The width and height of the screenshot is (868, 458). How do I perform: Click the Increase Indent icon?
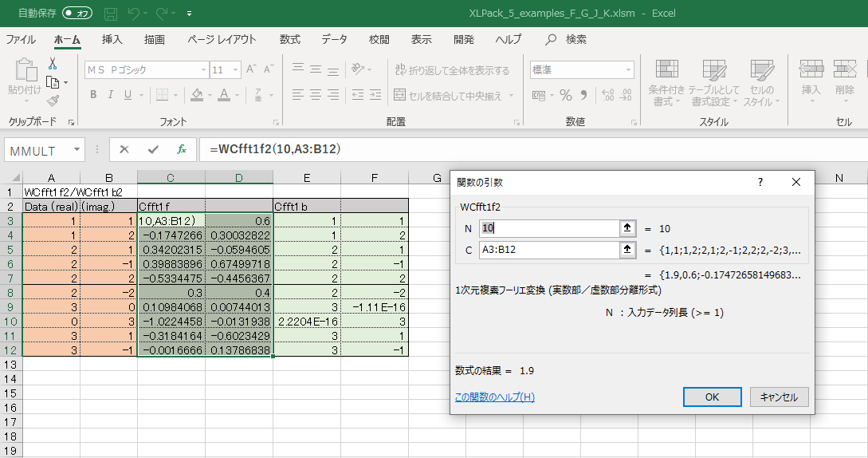375,95
